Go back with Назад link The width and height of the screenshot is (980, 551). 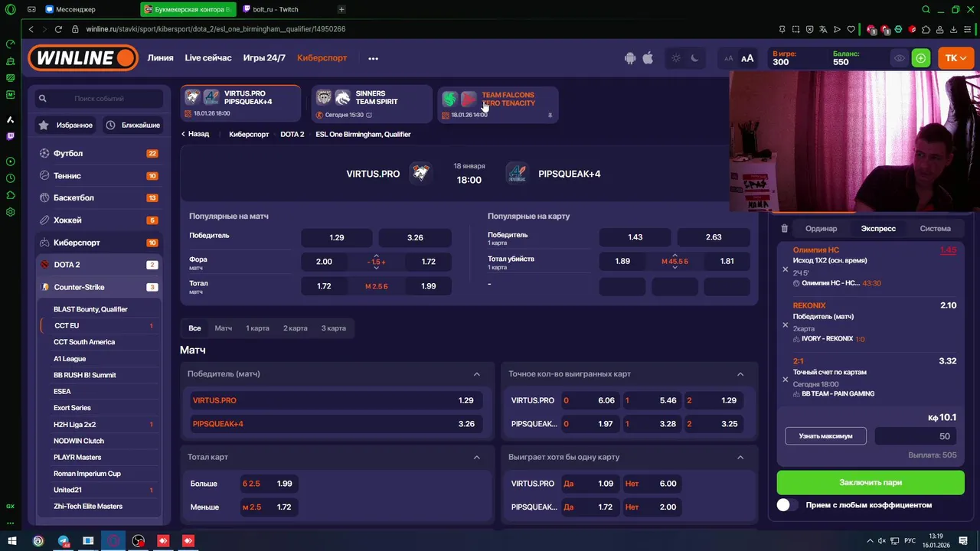(195, 134)
